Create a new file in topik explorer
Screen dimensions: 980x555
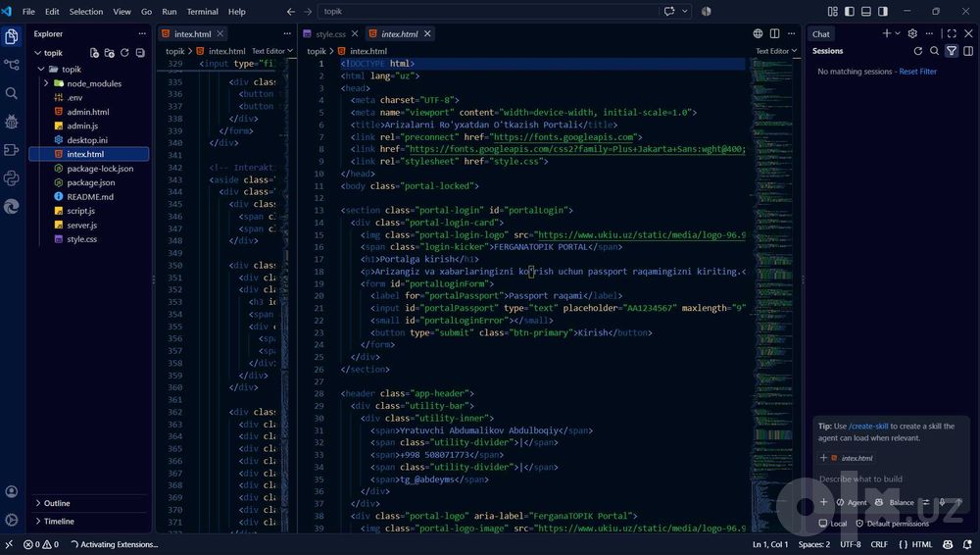click(x=94, y=53)
